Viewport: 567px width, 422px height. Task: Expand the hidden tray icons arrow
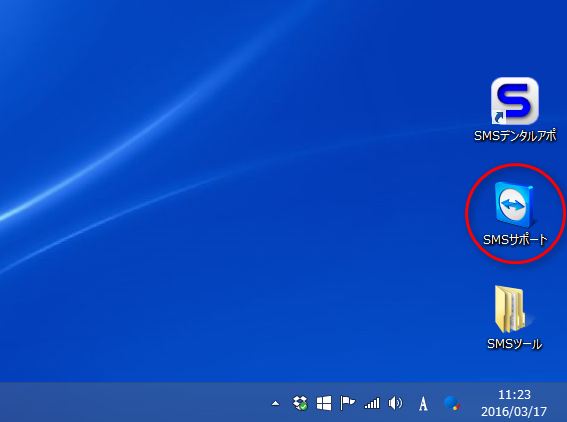[276, 403]
